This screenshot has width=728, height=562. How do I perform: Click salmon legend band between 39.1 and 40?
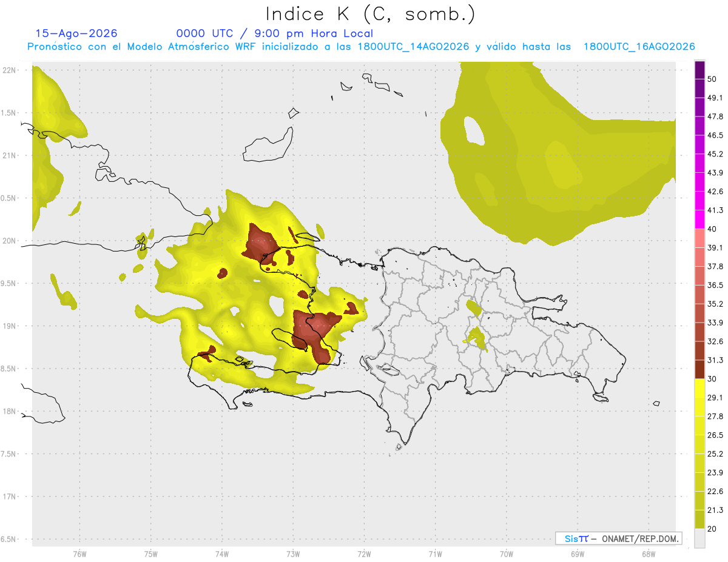point(699,238)
